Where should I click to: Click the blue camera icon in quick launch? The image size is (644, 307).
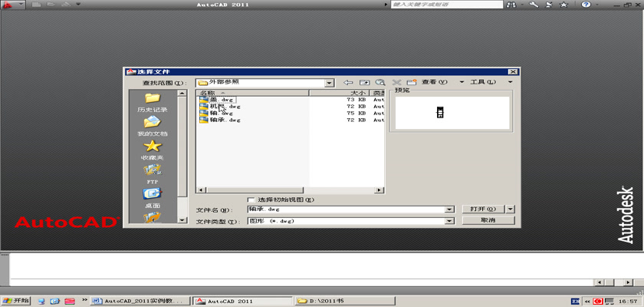coord(54,302)
